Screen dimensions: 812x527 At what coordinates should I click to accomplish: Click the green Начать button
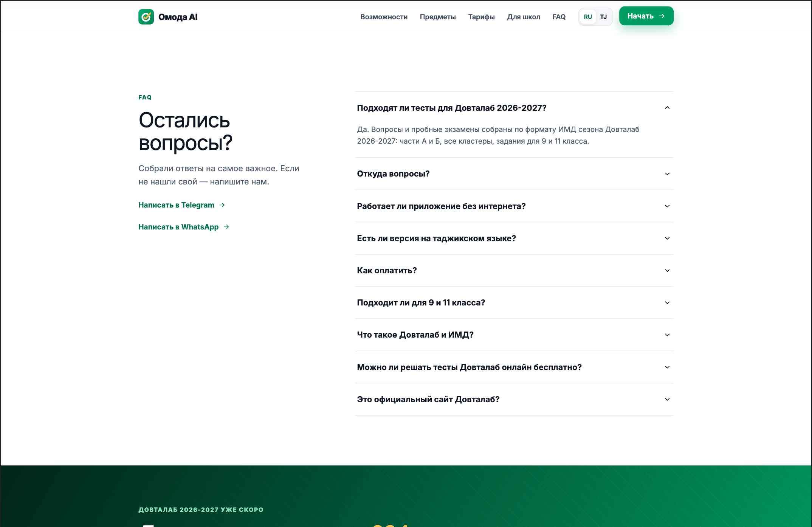(646, 16)
